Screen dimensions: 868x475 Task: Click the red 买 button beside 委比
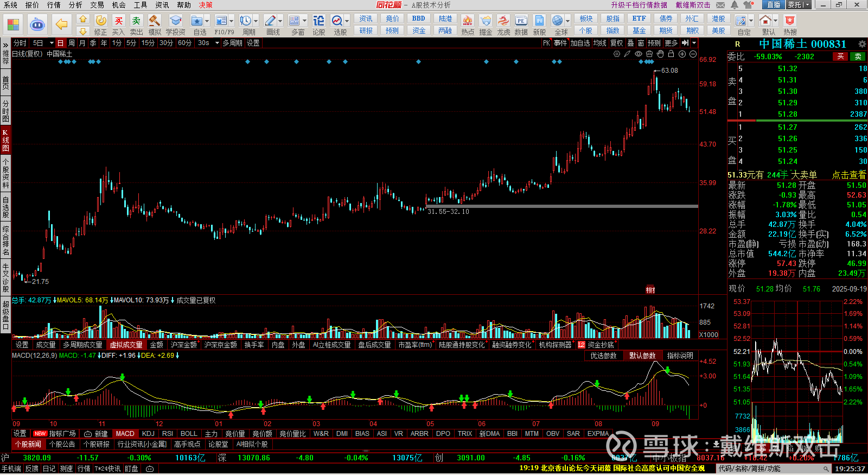point(840,56)
